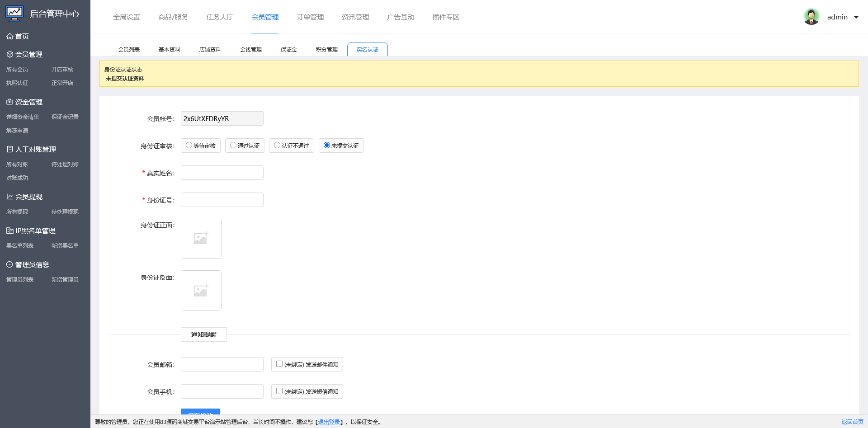Open 黑名单列表 in the sidebar
The width and height of the screenshot is (868, 428).
click(x=20, y=245)
